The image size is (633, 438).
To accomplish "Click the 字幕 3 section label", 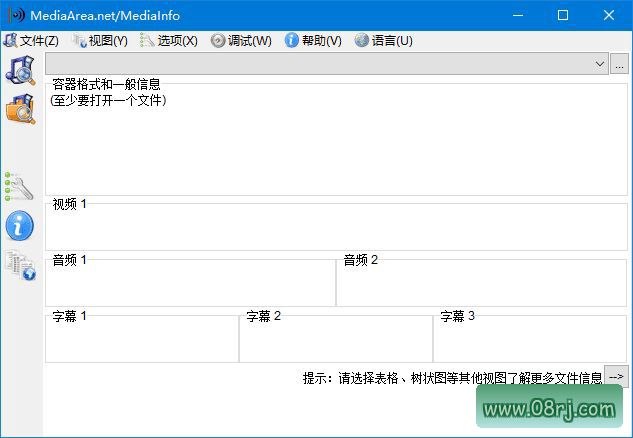I will tap(457, 316).
